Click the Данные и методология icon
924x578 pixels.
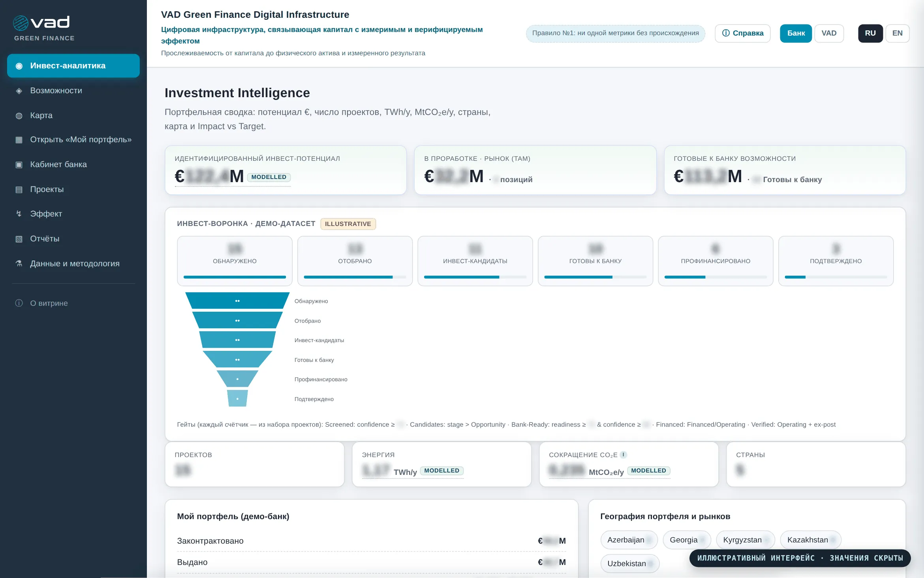click(x=19, y=264)
